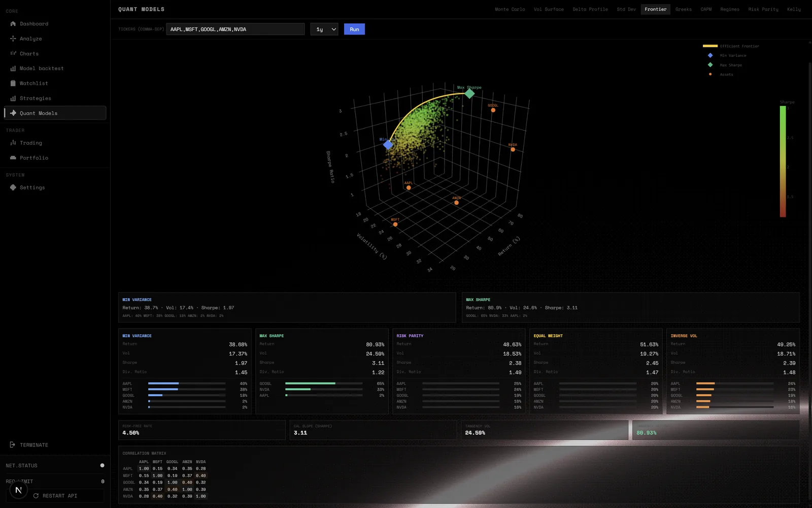812x508 pixels.
Task: Select the Quant Models sidebar item
Action: [55, 113]
